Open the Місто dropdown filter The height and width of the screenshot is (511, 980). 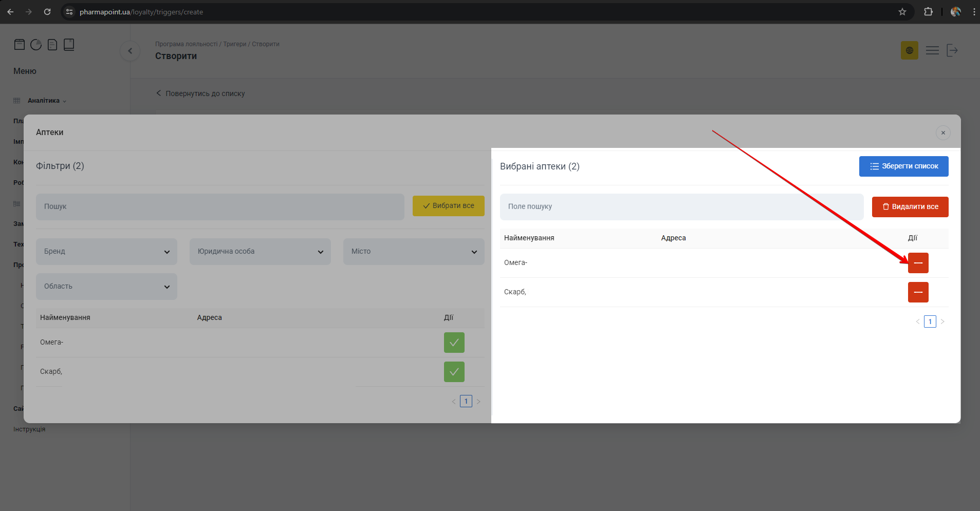tap(414, 252)
